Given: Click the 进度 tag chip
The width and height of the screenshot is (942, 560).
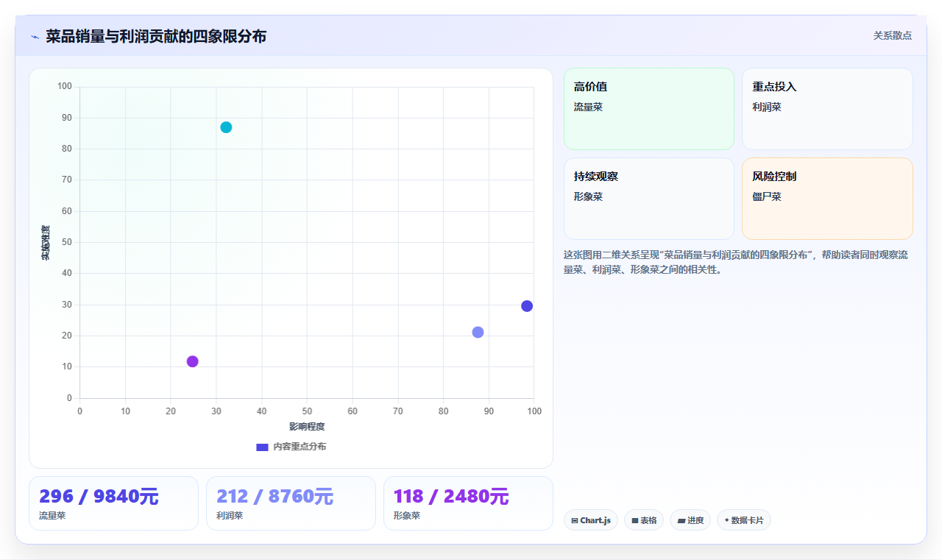Looking at the screenshot, I should pyautogui.click(x=690, y=520).
